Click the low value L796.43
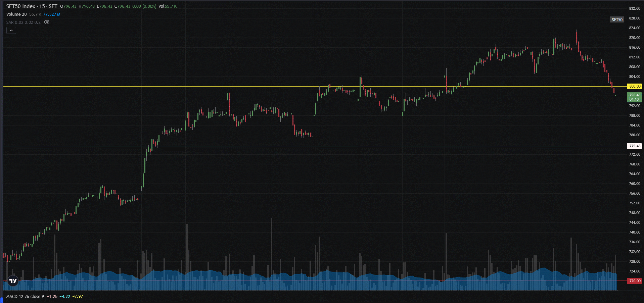The width and height of the screenshot is (644, 303). [x=104, y=6]
